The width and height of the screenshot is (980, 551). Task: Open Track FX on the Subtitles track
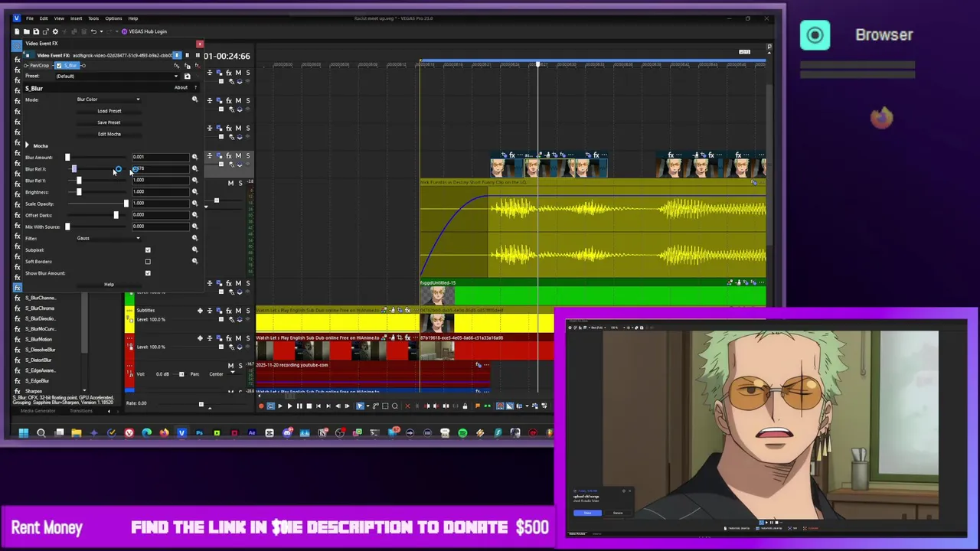(x=229, y=311)
